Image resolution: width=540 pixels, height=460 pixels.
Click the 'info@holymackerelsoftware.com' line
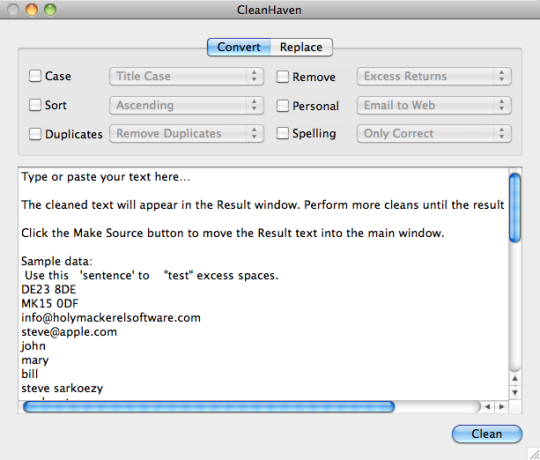click(x=111, y=317)
